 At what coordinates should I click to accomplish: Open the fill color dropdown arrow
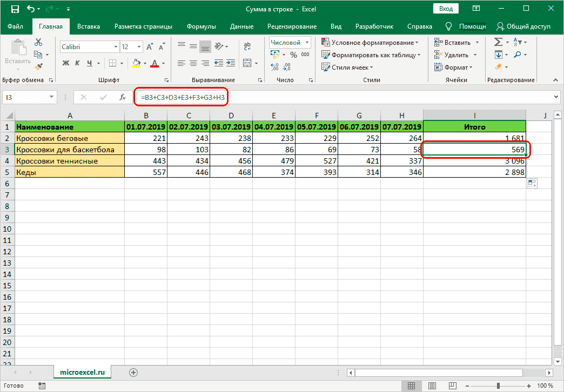point(145,63)
